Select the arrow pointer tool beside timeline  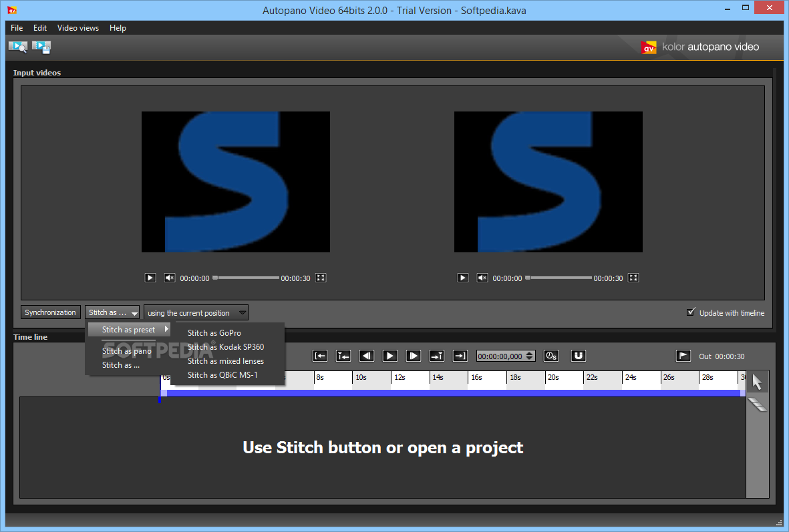(757, 382)
